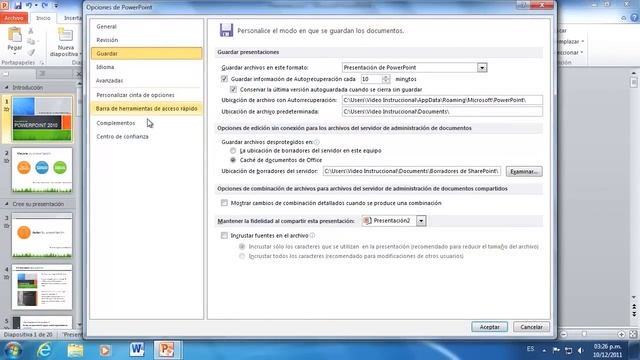Open Windows Explorer folder in taskbar
The width and height of the screenshot is (640, 360).
click(75, 350)
